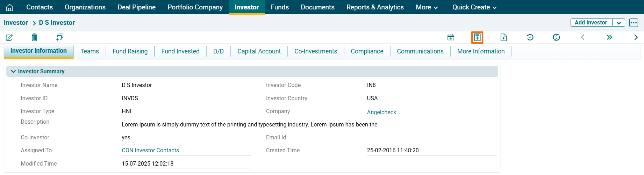Open the history clock icon
The height and width of the screenshot is (175, 644).
click(x=530, y=37)
